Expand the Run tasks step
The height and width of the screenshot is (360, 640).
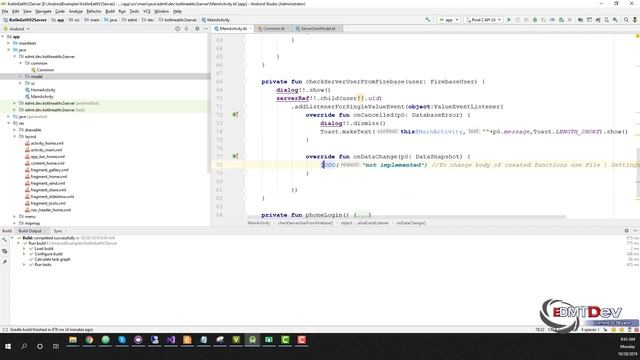[x=24, y=264]
